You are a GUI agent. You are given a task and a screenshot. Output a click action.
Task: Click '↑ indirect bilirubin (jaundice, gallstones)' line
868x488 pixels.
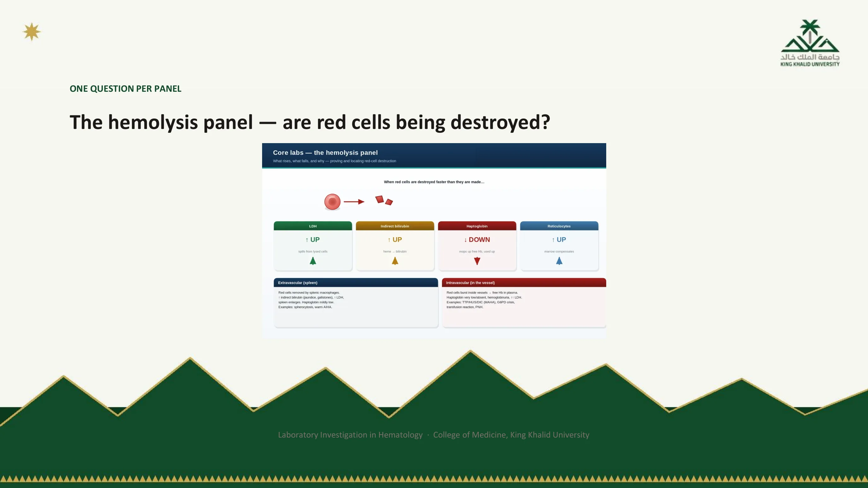(311, 297)
